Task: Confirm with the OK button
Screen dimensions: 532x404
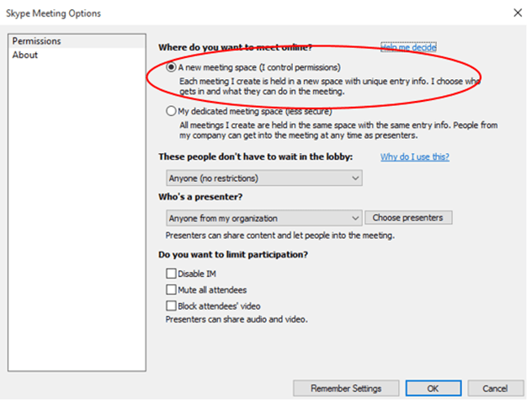Action: point(434,388)
